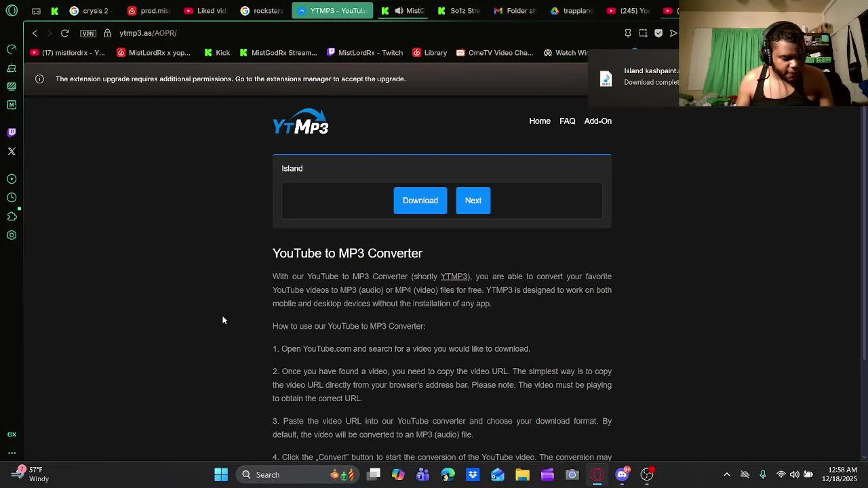Open the Opera GX menu logo
868x488 pixels.
(x=12, y=11)
